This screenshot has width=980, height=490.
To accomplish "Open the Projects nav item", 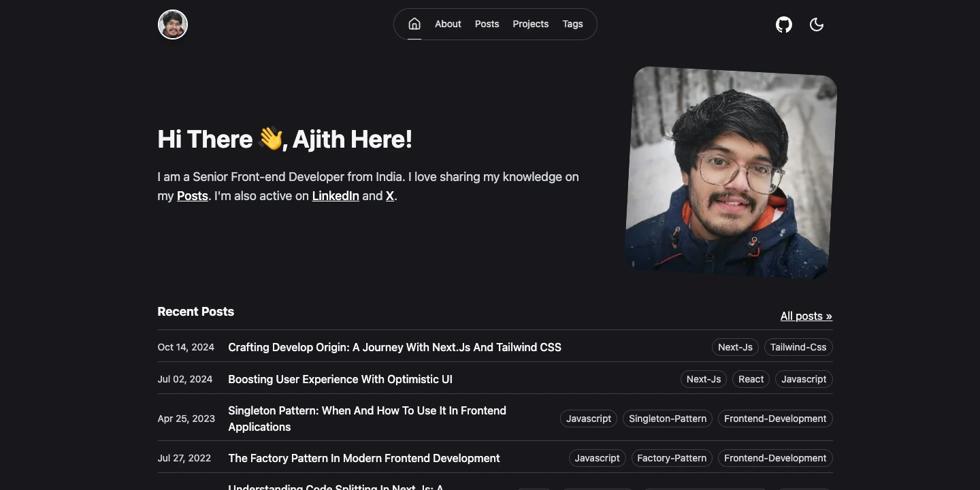I will 530,24.
